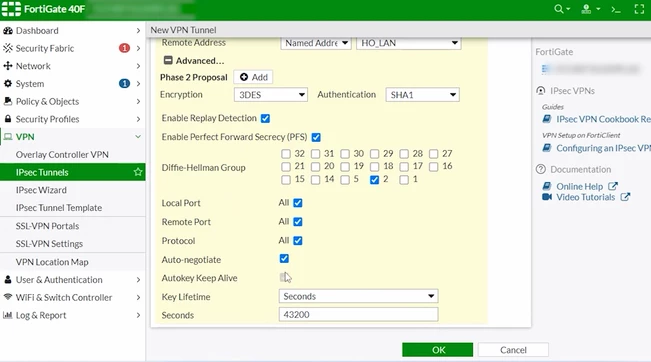
Task: Expand the Dashboard menu chevron
Action: coord(138,30)
